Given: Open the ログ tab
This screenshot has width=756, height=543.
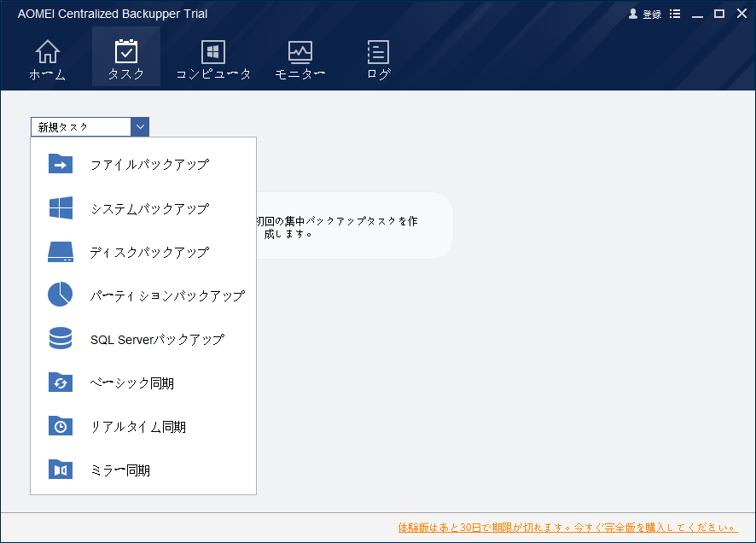Looking at the screenshot, I should [379, 60].
